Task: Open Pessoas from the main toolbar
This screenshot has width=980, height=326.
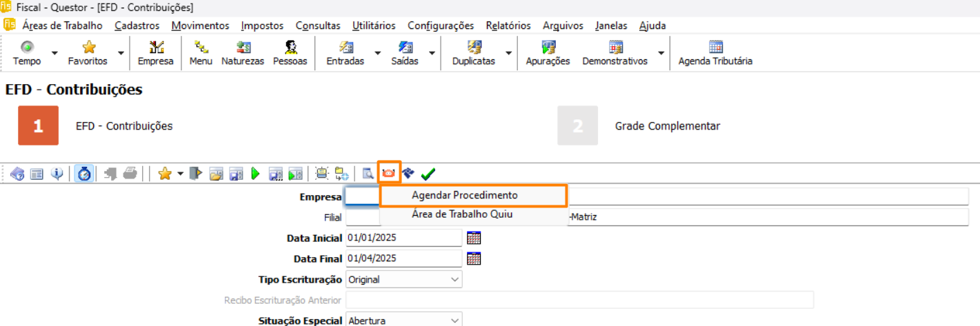Action: [x=290, y=53]
